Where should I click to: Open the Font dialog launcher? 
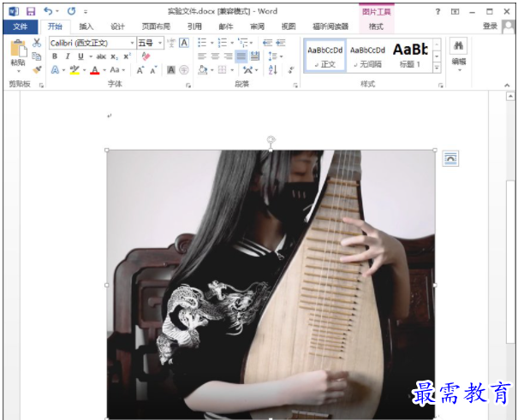pyautogui.click(x=188, y=86)
